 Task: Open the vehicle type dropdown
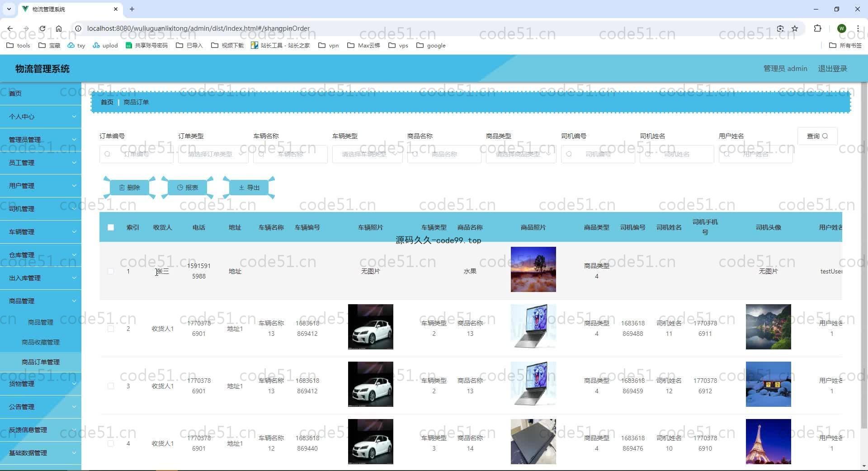[367, 154]
